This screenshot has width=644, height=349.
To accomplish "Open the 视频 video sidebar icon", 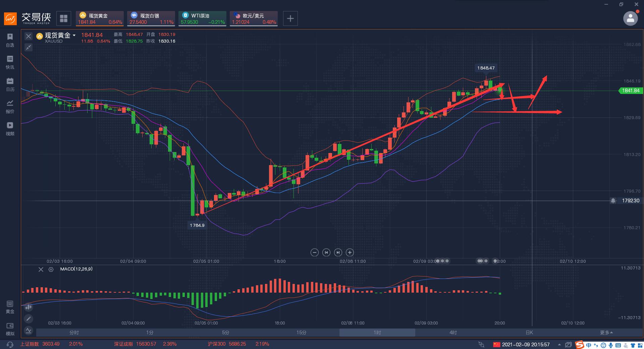I will [10, 129].
